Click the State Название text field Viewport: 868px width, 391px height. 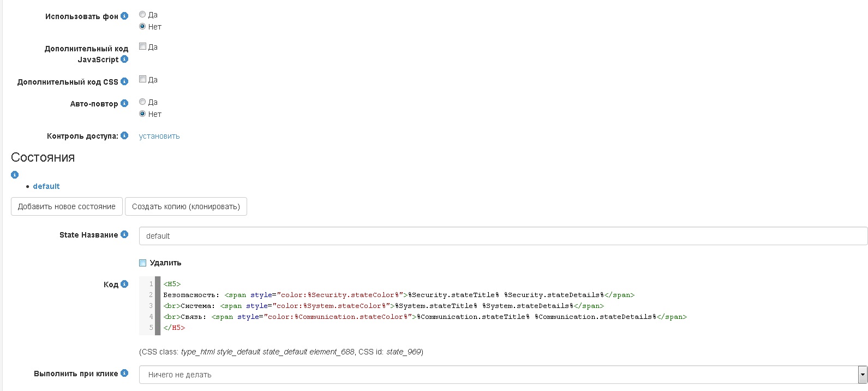502,236
